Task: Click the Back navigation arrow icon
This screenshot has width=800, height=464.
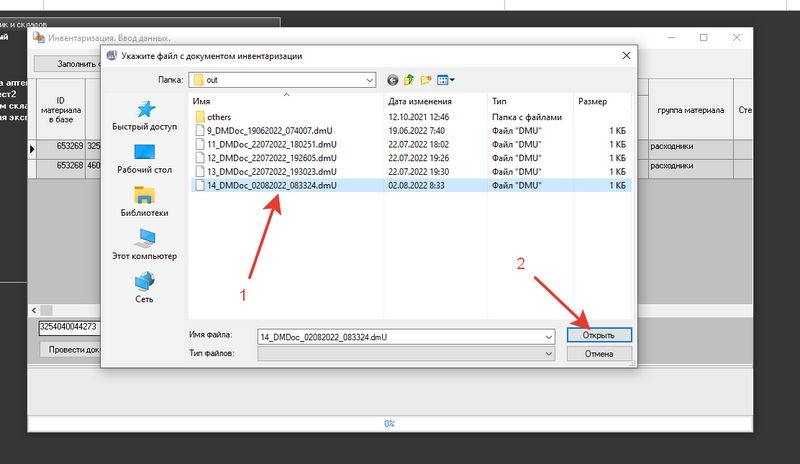Action: point(393,79)
